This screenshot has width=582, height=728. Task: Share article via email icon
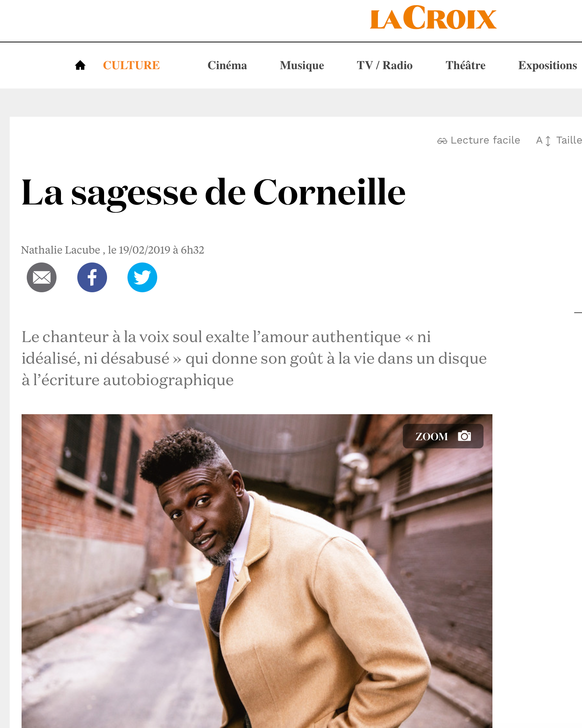pyautogui.click(x=42, y=277)
